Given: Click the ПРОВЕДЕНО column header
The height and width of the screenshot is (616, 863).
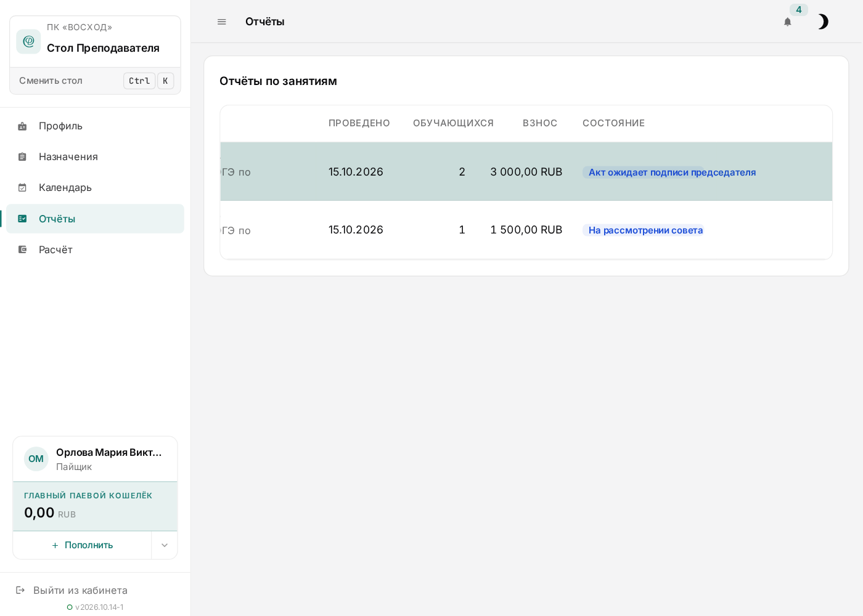Looking at the screenshot, I should tap(359, 123).
